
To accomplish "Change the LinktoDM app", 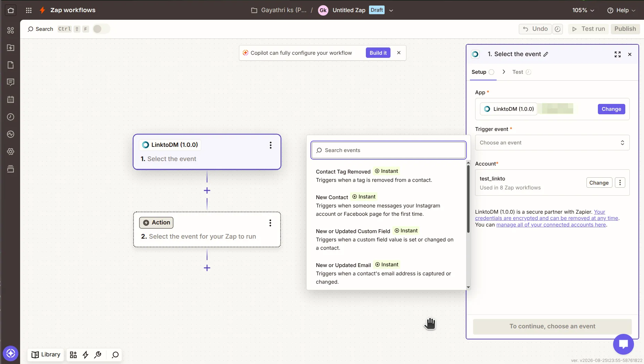I will click(611, 109).
